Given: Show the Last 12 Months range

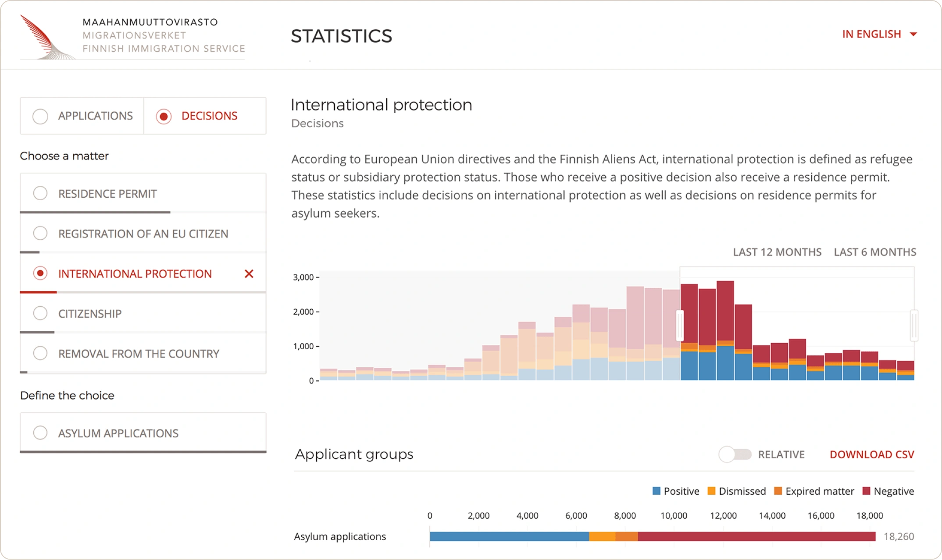Looking at the screenshot, I should pyautogui.click(x=777, y=252).
